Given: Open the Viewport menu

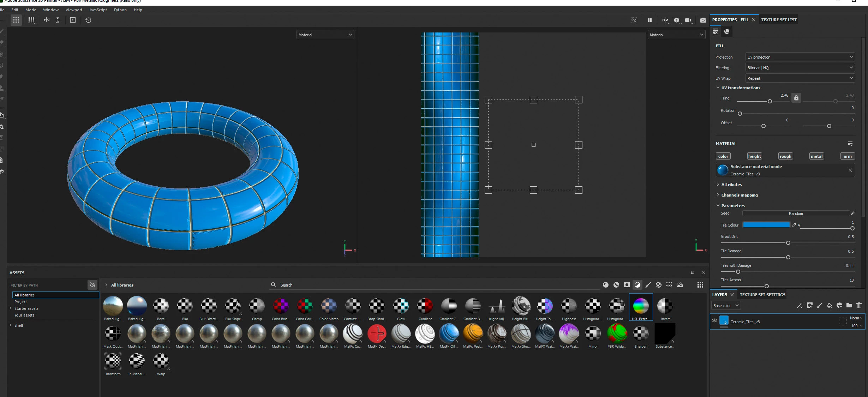Looking at the screenshot, I should [x=74, y=10].
